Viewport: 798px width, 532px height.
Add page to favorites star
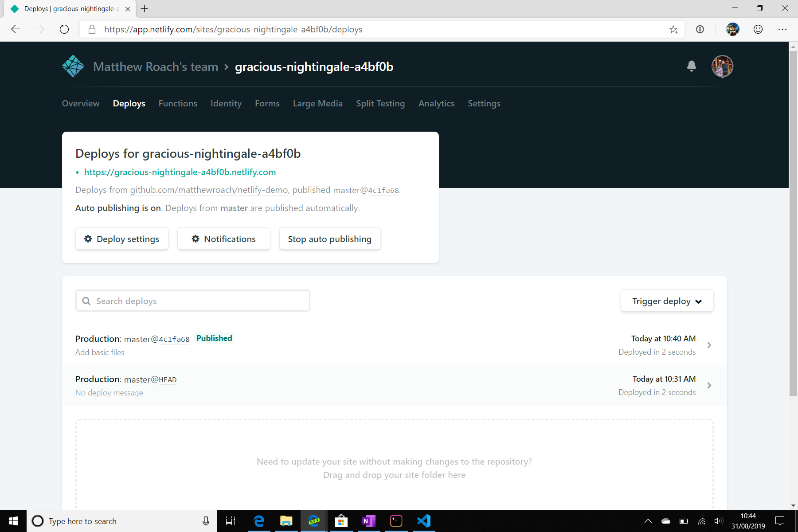pos(673,29)
